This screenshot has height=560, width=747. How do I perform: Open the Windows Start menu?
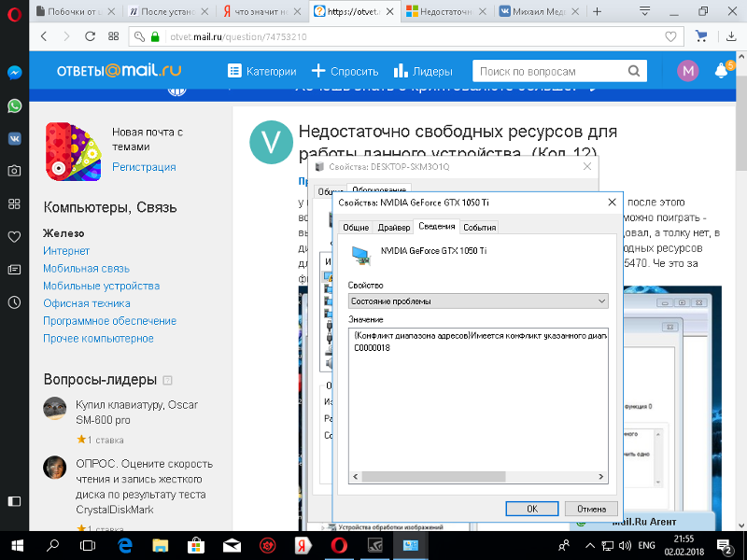coord(18,546)
